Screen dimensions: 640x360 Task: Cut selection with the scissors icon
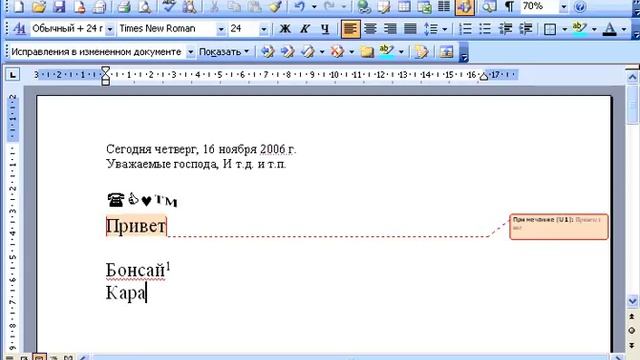(214, 6)
